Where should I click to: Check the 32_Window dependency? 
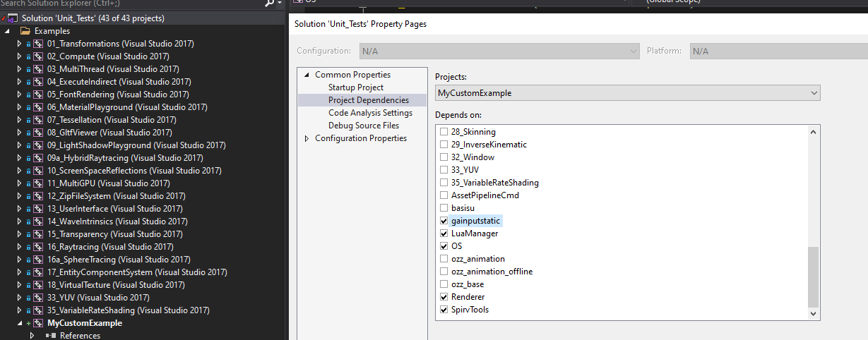pos(444,157)
